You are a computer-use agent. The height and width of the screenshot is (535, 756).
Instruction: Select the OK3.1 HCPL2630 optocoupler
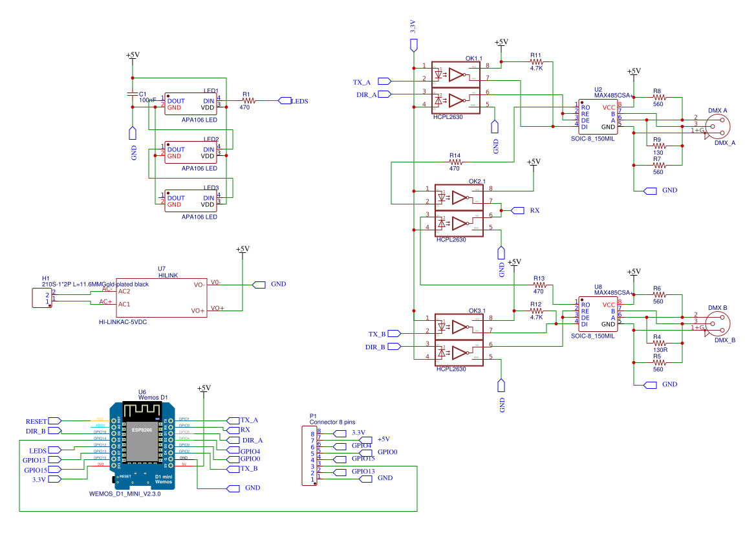point(459,340)
